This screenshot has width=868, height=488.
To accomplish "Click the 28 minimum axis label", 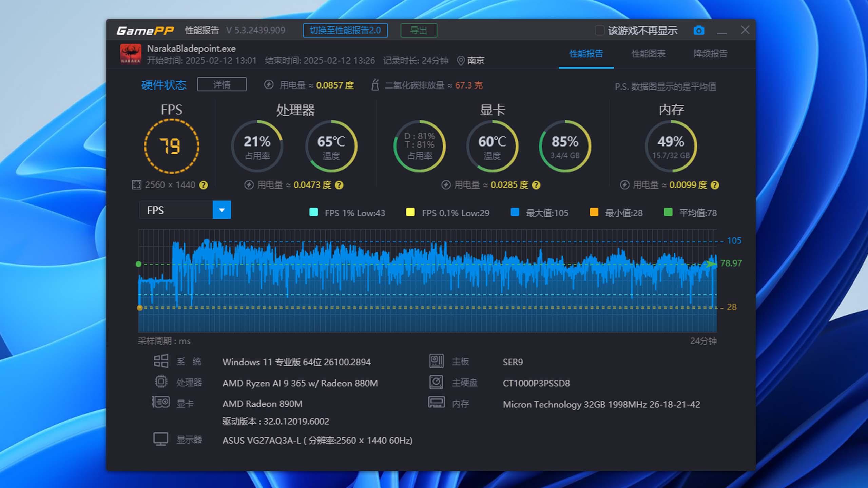I will click(732, 307).
